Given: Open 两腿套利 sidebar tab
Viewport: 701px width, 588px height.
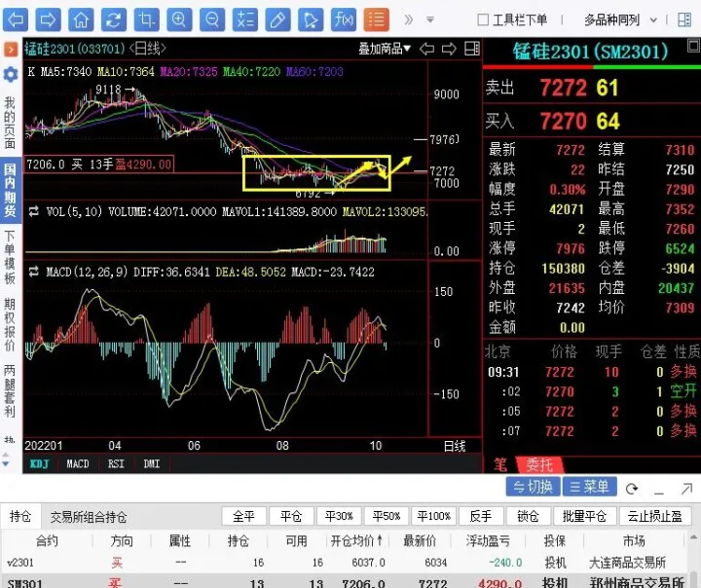Looking at the screenshot, I should (10, 391).
